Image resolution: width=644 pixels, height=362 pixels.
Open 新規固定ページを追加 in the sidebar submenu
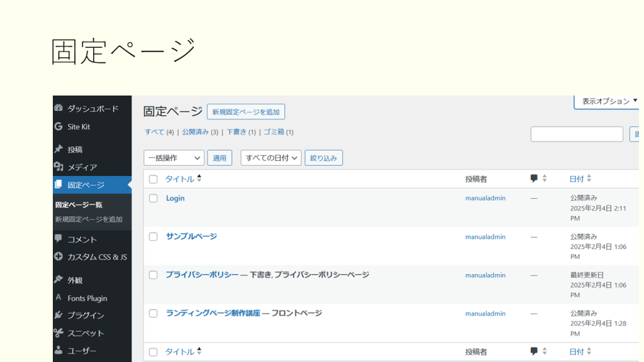pyautogui.click(x=89, y=219)
